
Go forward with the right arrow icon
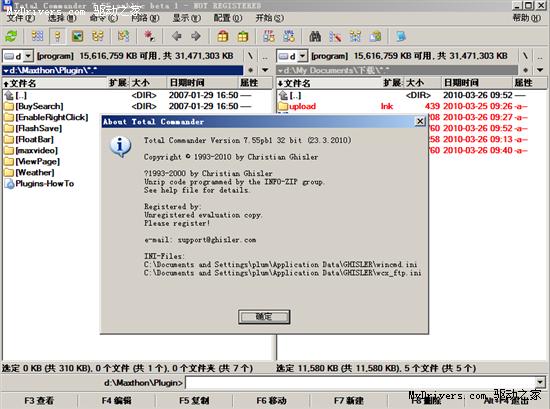(x=196, y=36)
